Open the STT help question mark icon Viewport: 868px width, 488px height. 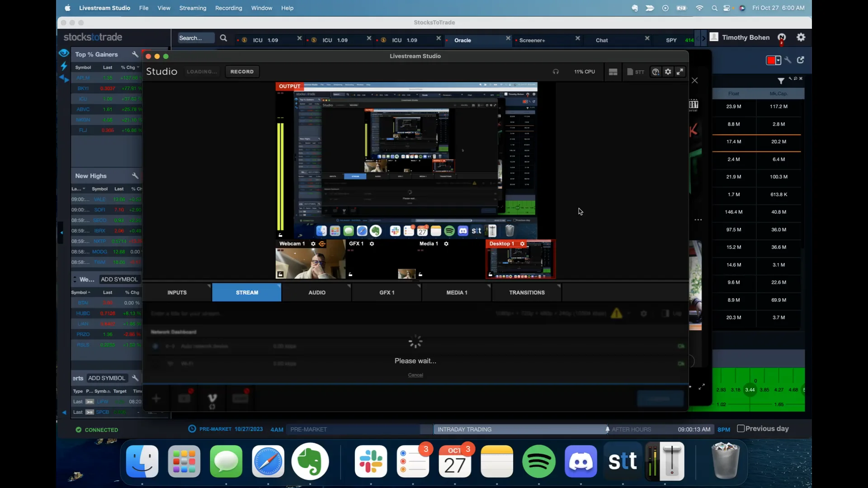(x=656, y=71)
